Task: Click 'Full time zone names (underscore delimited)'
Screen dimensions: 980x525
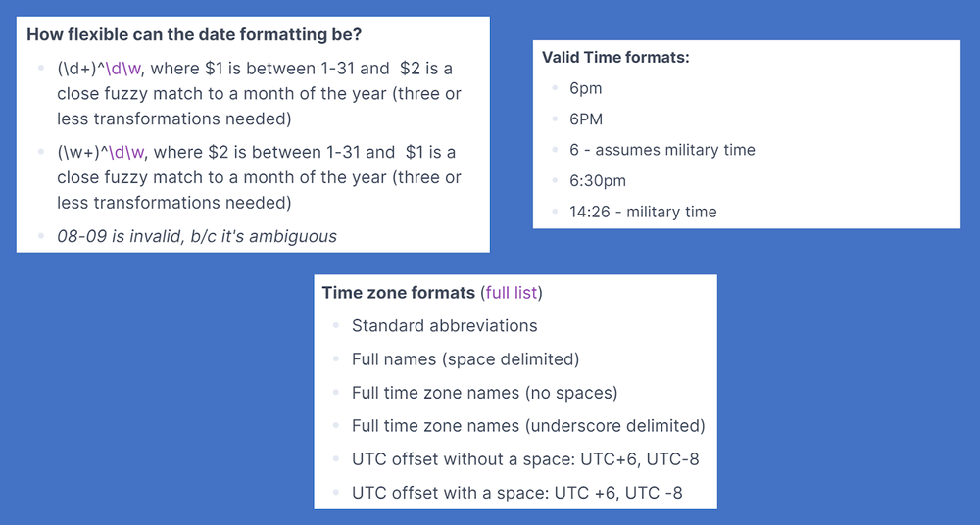Action: (x=528, y=426)
